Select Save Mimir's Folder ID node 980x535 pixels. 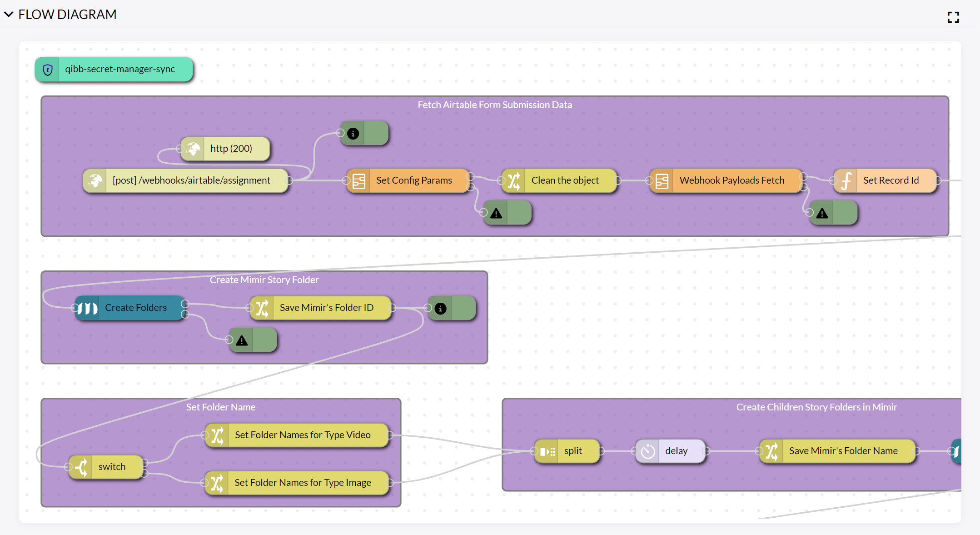point(326,308)
